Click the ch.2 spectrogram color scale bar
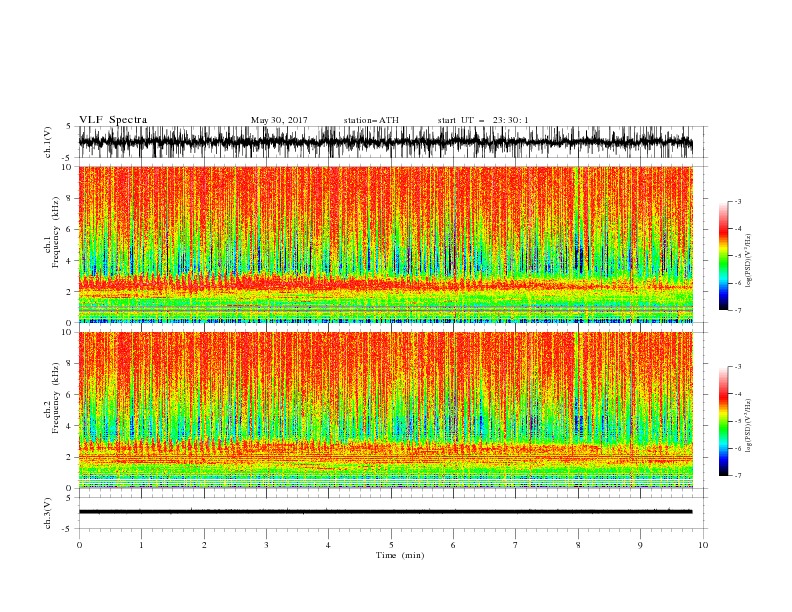The image size is (792, 612). click(723, 421)
